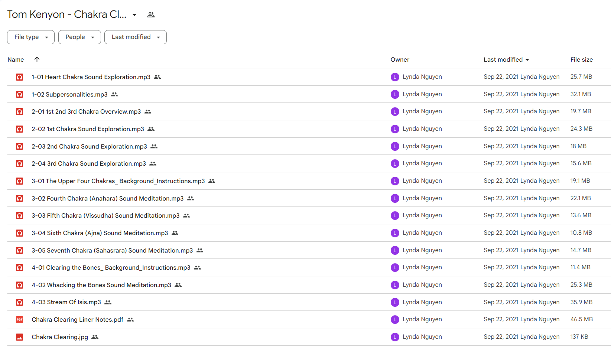Click shared icon next to Chakra Clearing.jpg
Screen dimensions: 611x364
95,337
